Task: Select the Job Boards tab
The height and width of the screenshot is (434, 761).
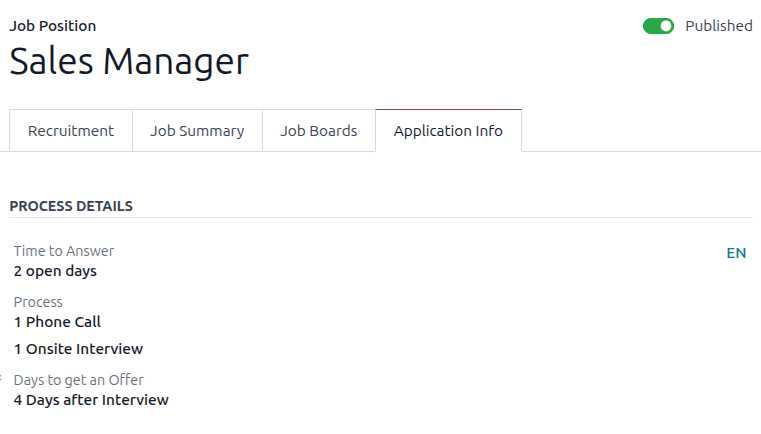Action: (318, 131)
